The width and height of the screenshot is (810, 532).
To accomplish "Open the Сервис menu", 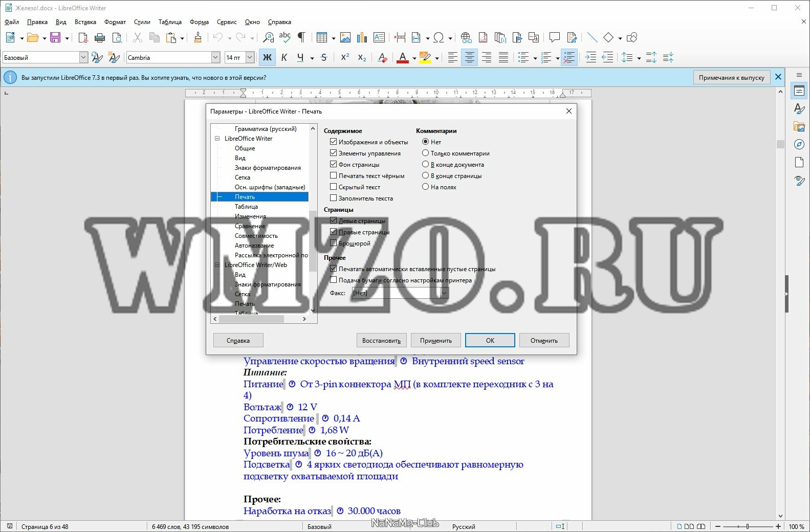I will [x=227, y=22].
